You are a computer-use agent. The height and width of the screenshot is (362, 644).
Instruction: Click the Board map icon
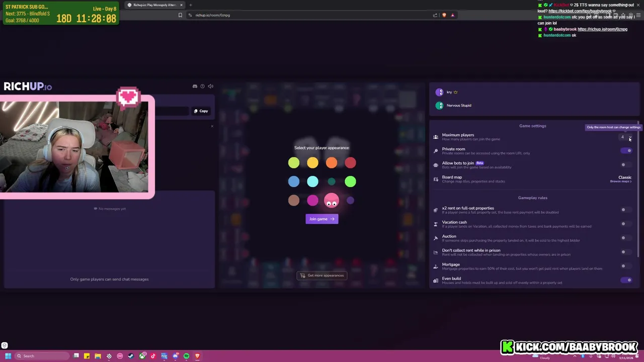point(436,179)
